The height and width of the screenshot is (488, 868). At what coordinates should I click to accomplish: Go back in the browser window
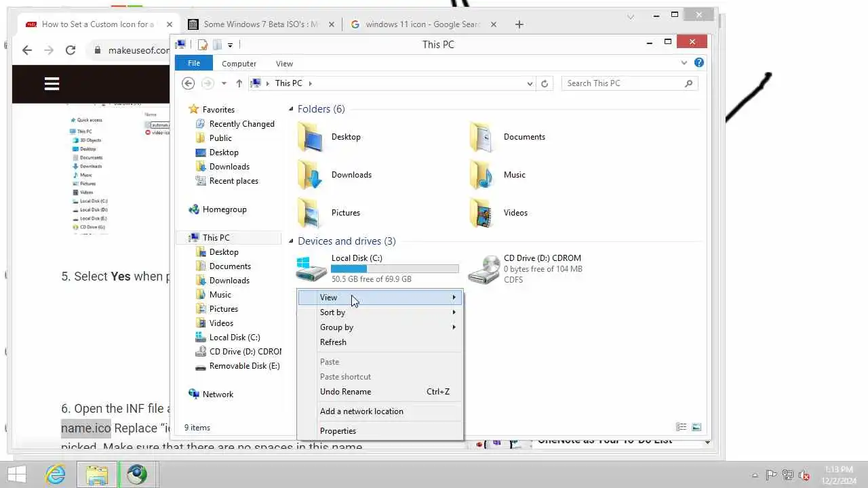tap(26, 50)
